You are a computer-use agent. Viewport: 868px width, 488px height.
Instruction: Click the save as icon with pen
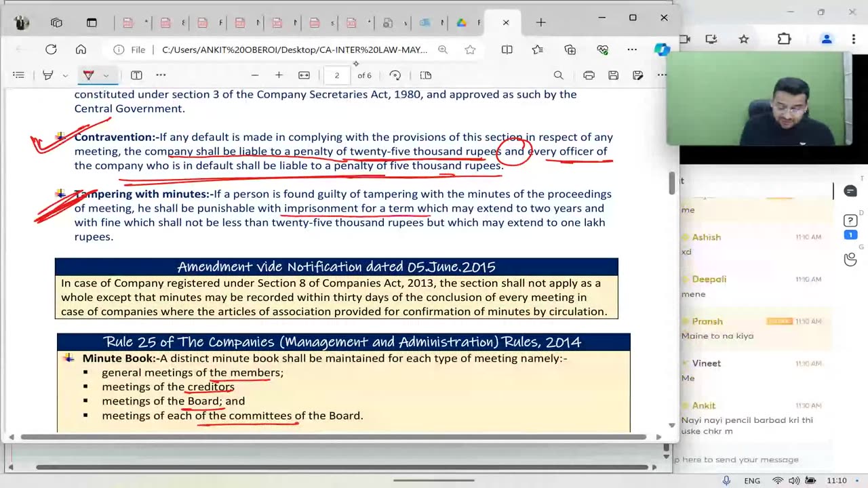click(x=637, y=75)
